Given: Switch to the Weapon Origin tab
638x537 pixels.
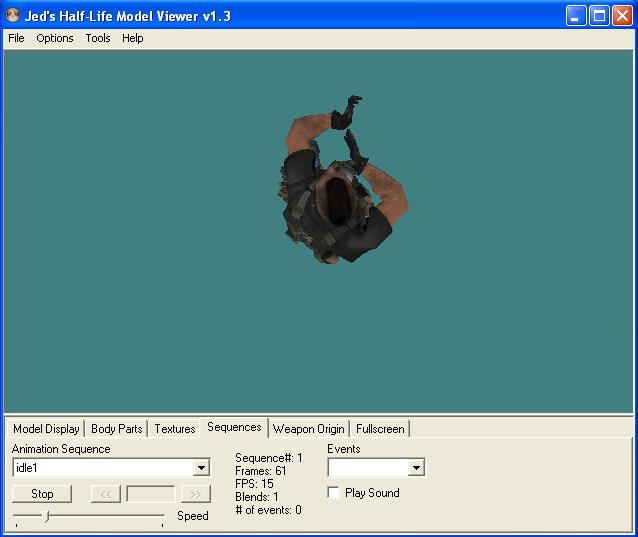Looking at the screenshot, I should [308, 429].
